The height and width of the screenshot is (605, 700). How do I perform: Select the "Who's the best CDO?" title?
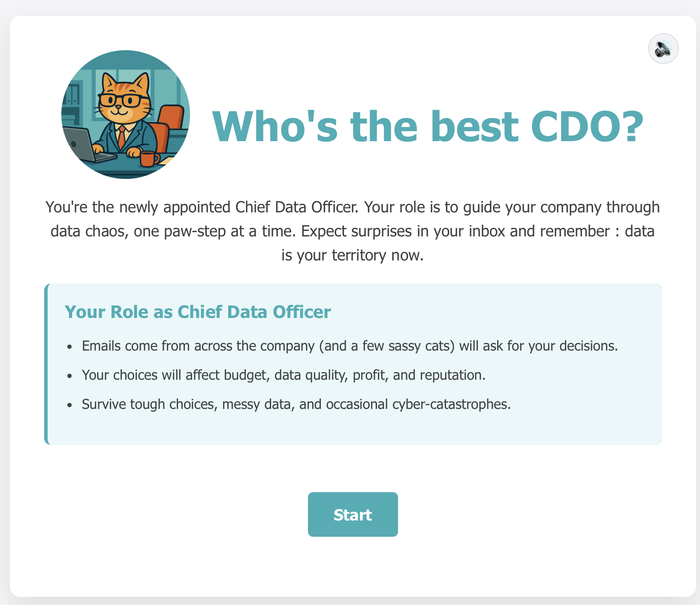pos(428,127)
